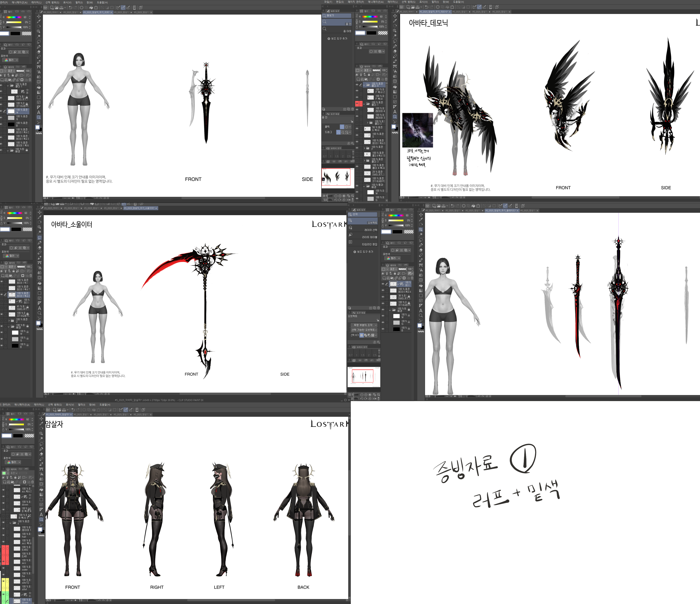Select Frame border tool in 데모닉 window
The height and width of the screenshot is (604, 700).
pyautogui.click(x=394, y=102)
